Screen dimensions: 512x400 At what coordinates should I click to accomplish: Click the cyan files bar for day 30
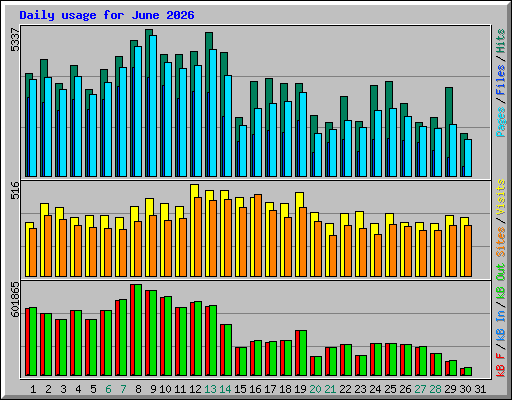tap(468, 158)
